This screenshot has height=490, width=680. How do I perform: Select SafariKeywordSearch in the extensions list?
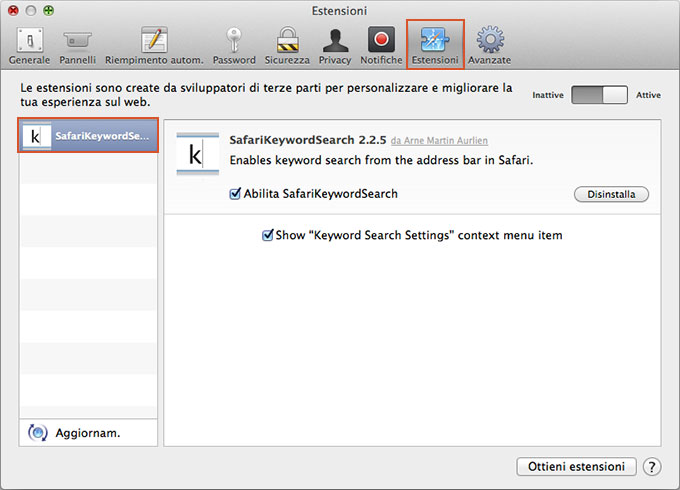click(x=88, y=135)
